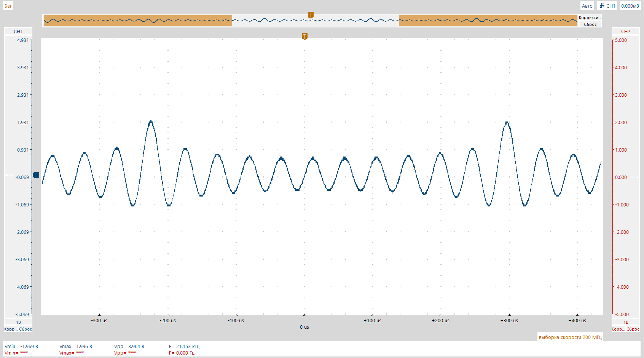Click the rising-edge trigger icon beside CH1
644x358 pixels.
point(602,6)
